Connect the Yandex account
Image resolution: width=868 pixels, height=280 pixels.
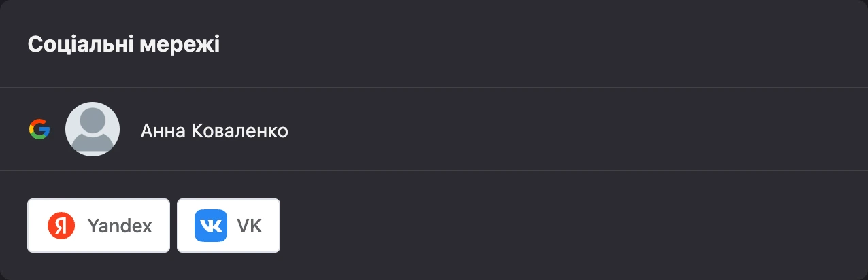99,226
